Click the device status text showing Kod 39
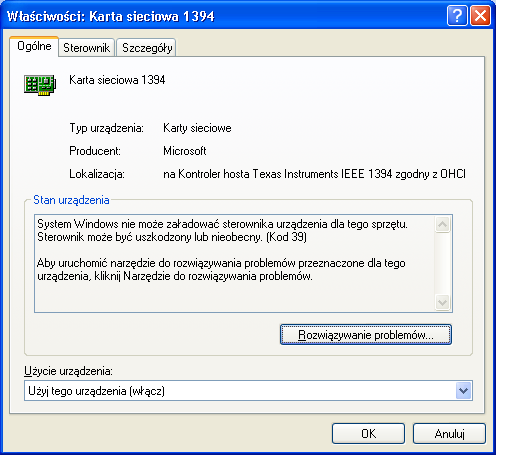The width and height of the screenshot is (512, 455). [222, 230]
